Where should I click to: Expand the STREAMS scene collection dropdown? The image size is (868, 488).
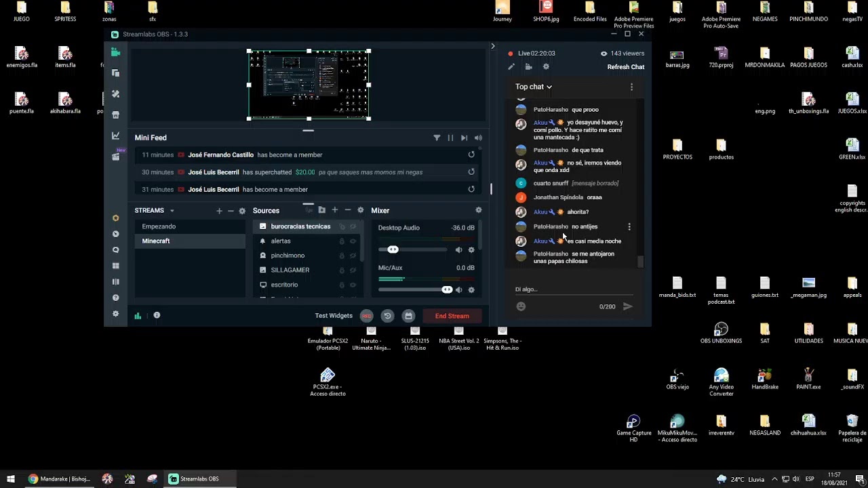pyautogui.click(x=172, y=211)
